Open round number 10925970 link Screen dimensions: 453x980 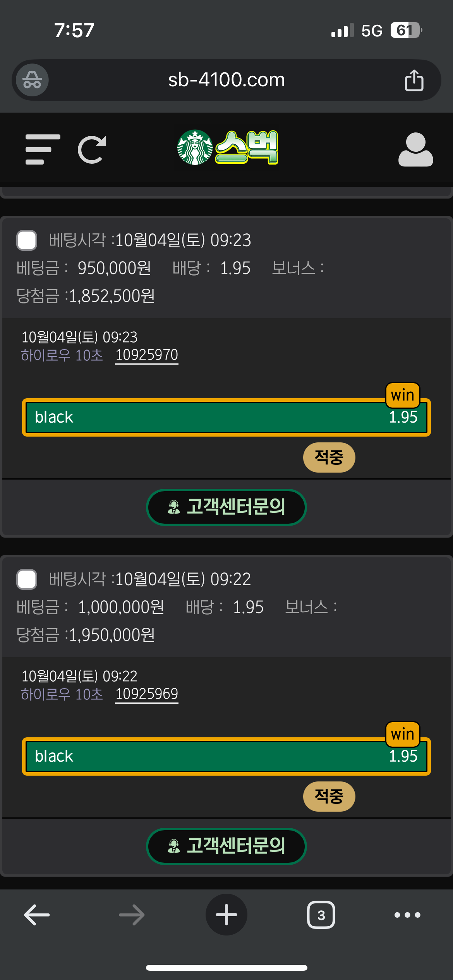[147, 355]
